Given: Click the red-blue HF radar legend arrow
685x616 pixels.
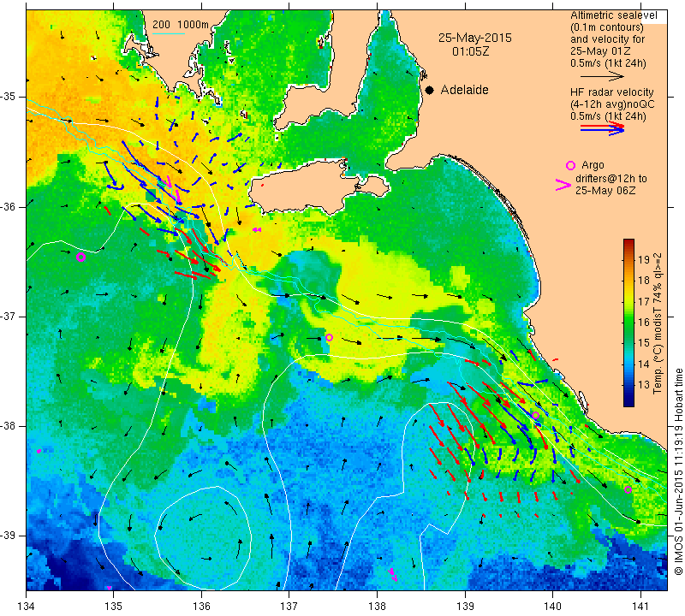Looking at the screenshot, I should point(602,128).
